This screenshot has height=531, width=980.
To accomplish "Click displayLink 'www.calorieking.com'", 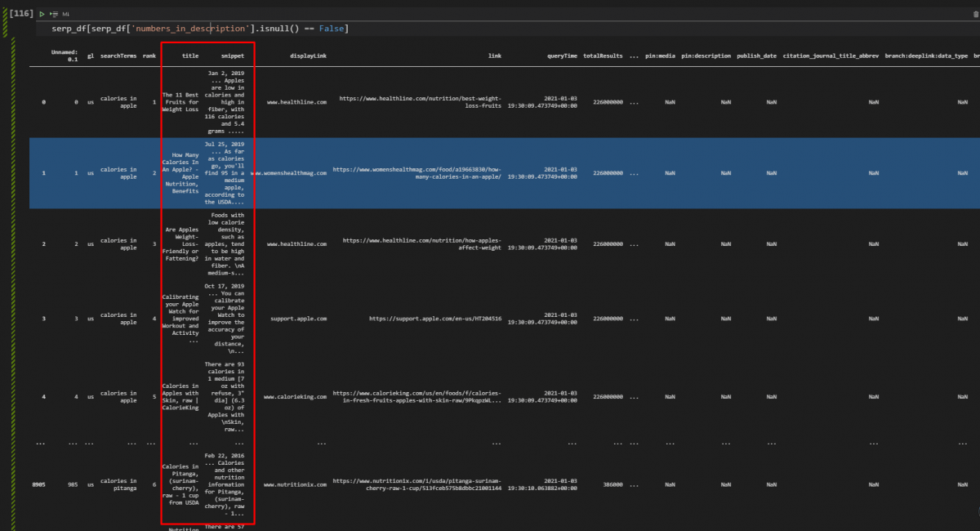I will pyautogui.click(x=295, y=396).
